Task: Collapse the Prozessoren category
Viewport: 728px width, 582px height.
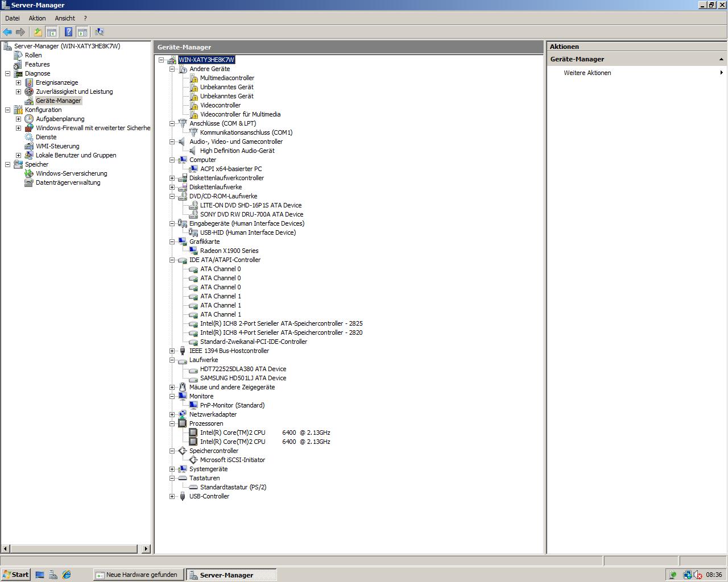Action: 172,423
